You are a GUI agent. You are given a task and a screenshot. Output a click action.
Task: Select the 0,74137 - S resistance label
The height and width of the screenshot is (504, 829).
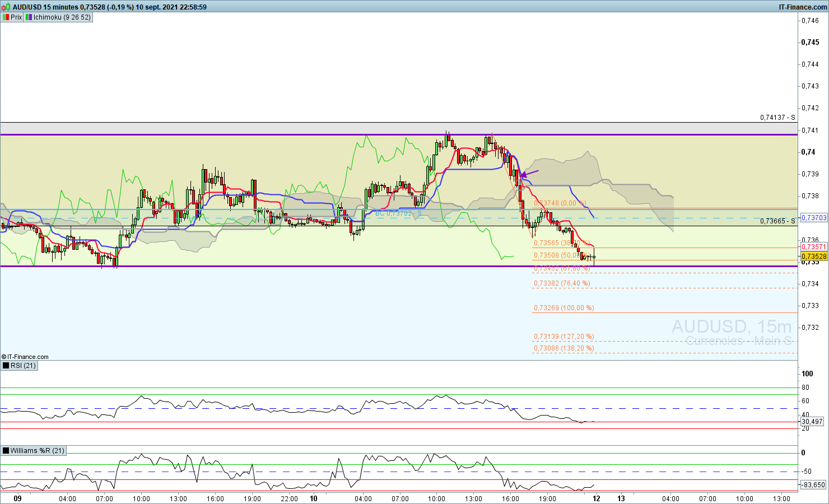(777, 118)
